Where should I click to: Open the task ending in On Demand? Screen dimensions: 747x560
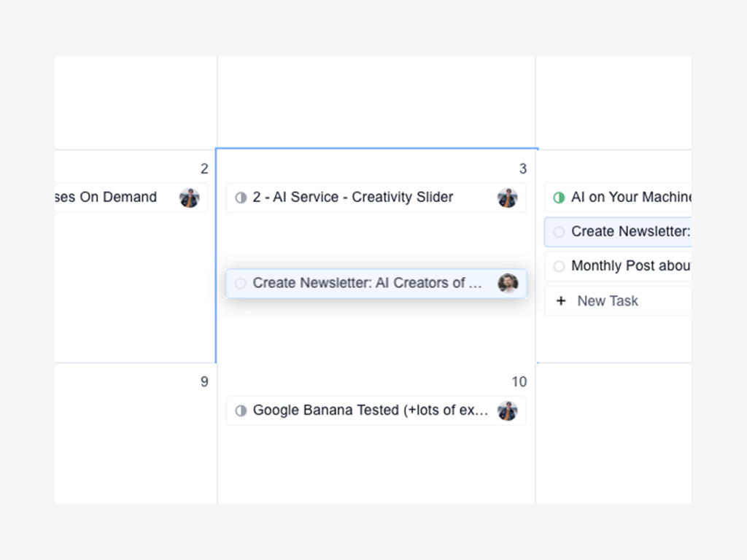107,198
